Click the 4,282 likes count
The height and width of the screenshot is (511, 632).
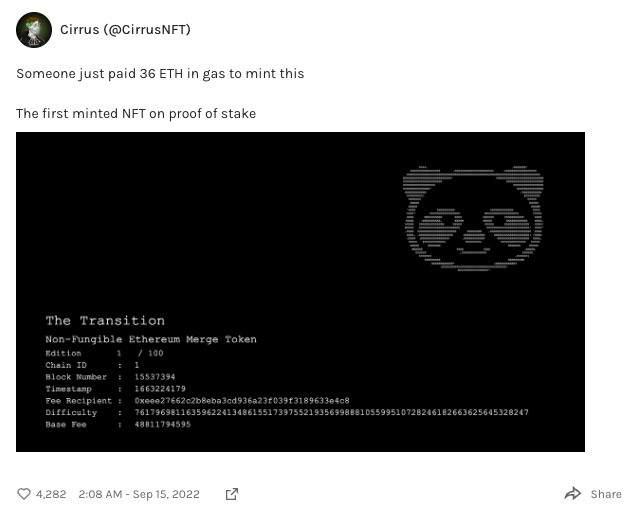(x=51, y=494)
